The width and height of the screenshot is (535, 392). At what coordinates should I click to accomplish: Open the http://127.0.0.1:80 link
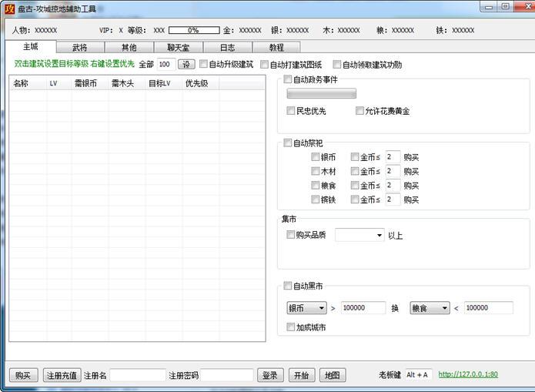(468, 375)
